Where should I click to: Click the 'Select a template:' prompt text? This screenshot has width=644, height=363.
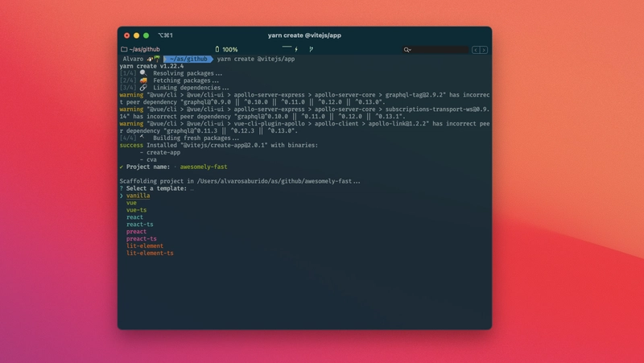pyautogui.click(x=156, y=188)
